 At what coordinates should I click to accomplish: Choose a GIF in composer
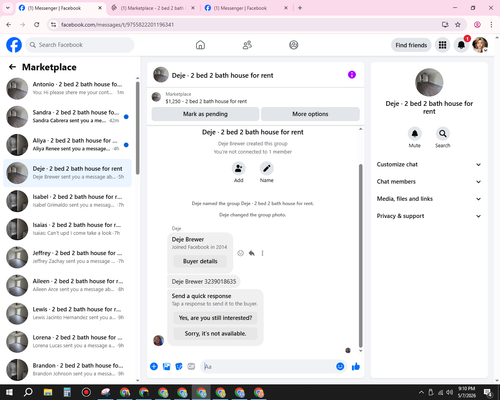[x=191, y=367]
